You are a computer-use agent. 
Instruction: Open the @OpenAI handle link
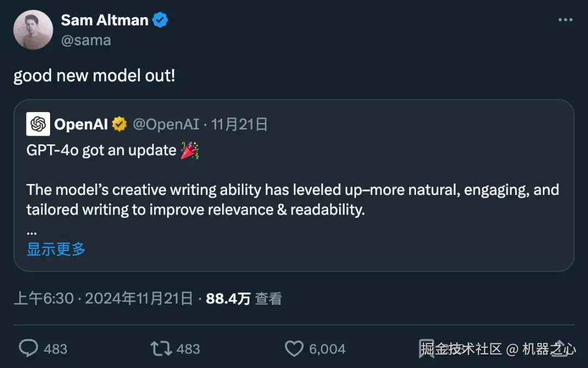point(166,125)
